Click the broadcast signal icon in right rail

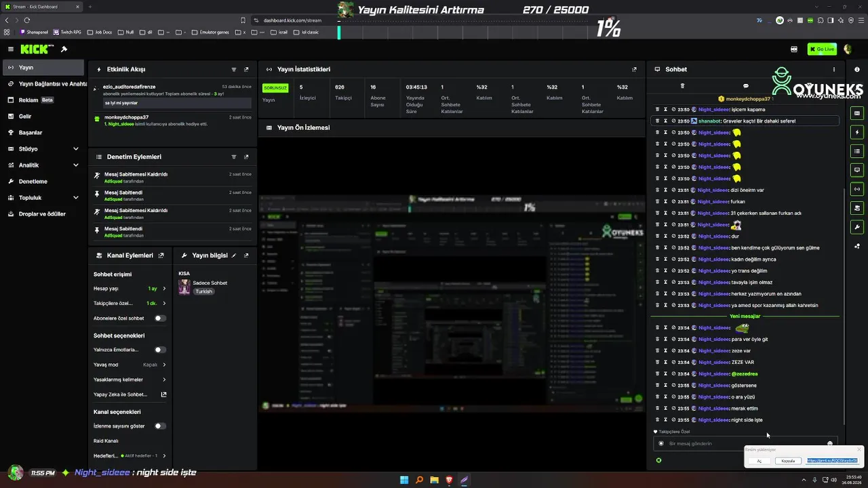tap(857, 189)
